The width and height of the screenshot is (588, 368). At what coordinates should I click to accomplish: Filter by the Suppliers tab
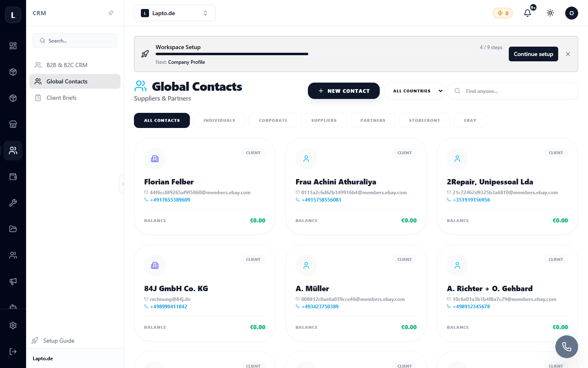[x=324, y=120]
